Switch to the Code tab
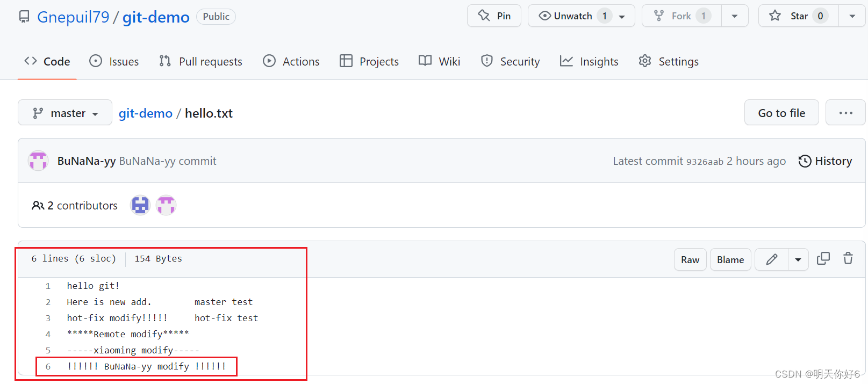The image size is (868, 384). [x=47, y=61]
